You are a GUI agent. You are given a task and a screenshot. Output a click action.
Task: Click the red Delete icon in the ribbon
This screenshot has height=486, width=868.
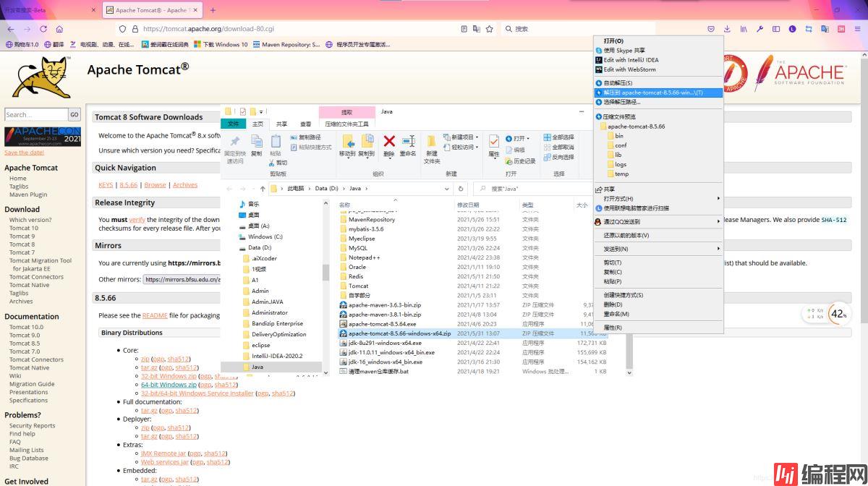point(388,142)
